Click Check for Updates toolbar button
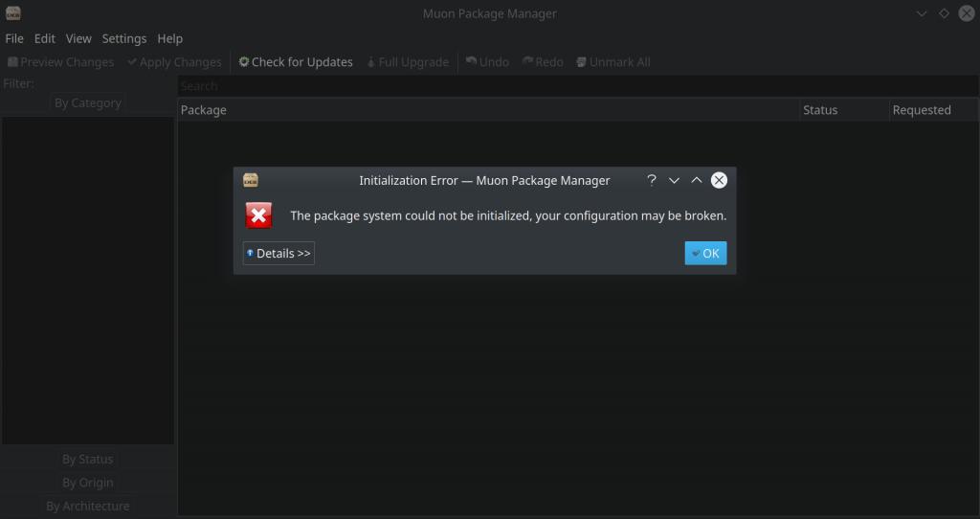 pos(296,62)
